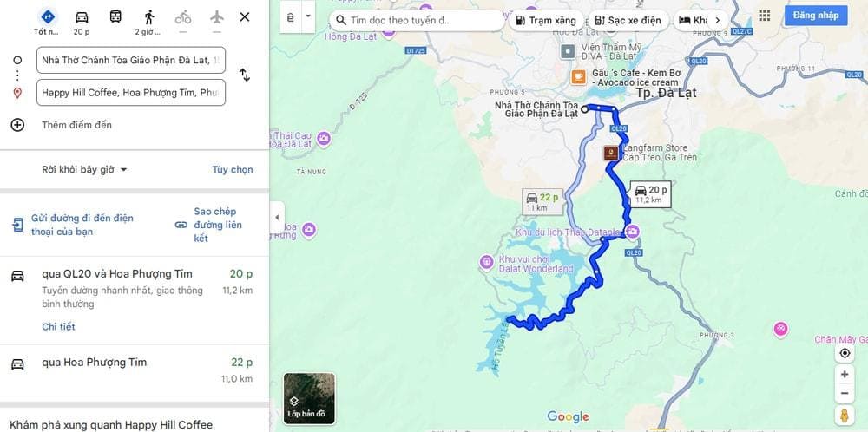Show more category chips with right arrow
This screenshot has height=432, width=868.
[x=718, y=21]
